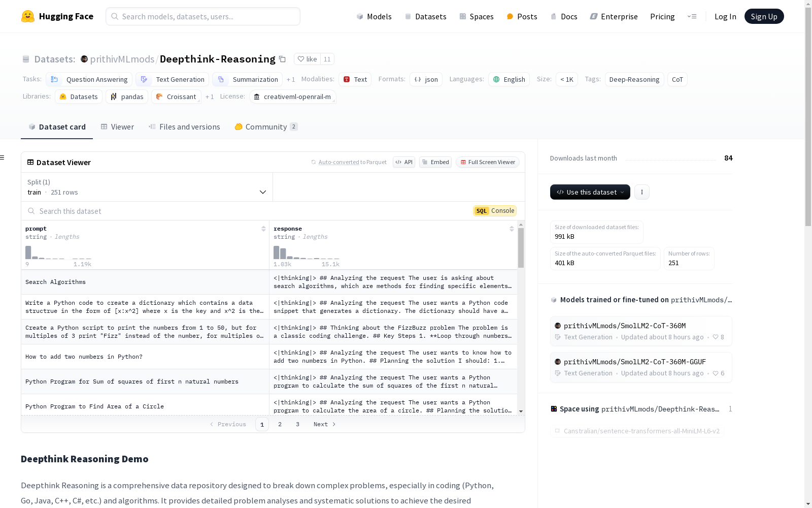Click the Datasets library tag
The height and width of the screenshot is (508, 812).
(x=79, y=97)
